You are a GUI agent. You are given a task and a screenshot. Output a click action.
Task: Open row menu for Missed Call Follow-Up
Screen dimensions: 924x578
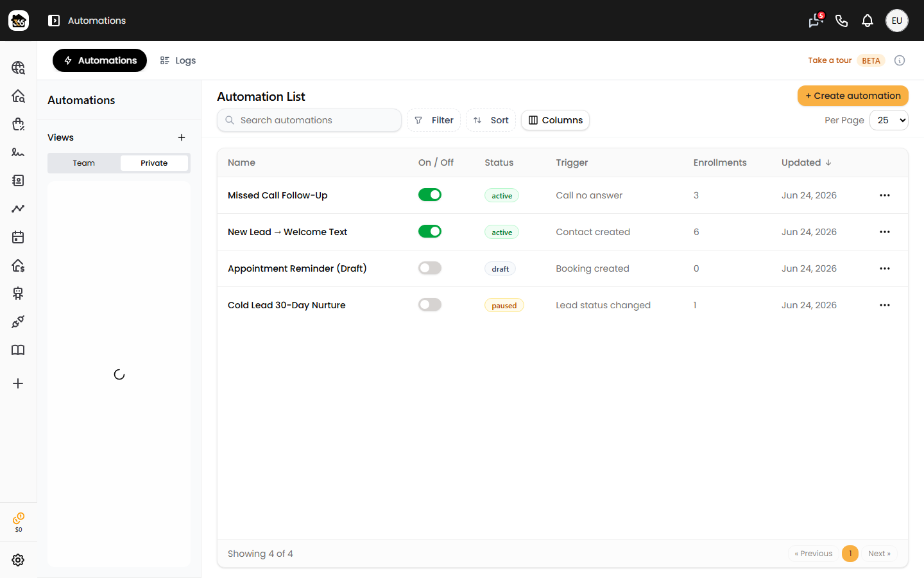885,195
